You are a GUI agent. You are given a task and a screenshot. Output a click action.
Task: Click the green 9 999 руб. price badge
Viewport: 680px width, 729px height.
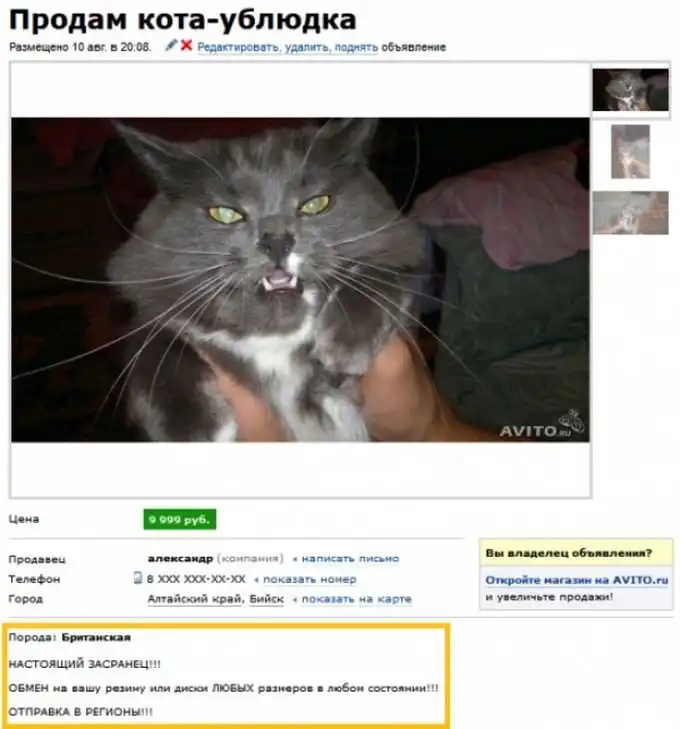pyautogui.click(x=180, y=519)
